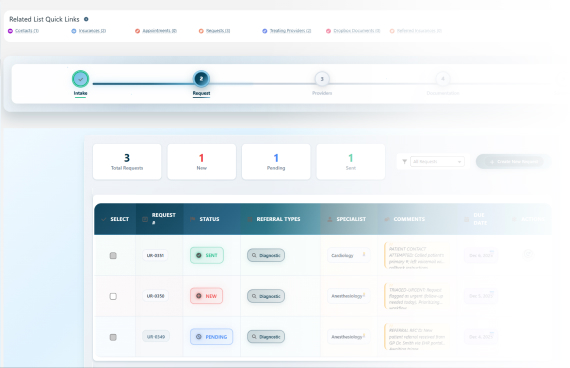The height and width of the screenshot is (368, 570).
Task: Open the Treating Providers (2) quick link
Action: click(287, 31)
